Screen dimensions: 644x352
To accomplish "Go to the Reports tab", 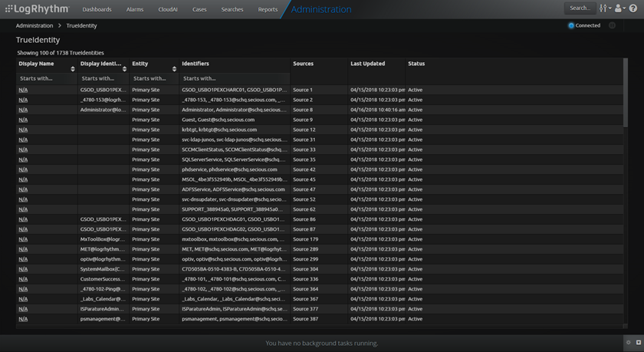I will tap(268, 9).
